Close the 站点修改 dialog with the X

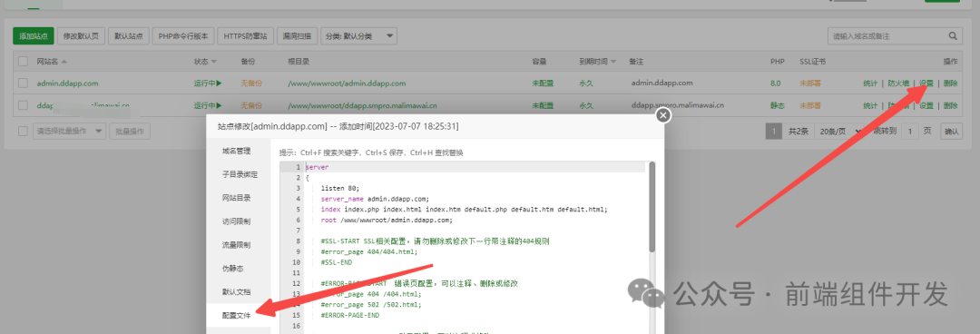pos(663,115)
